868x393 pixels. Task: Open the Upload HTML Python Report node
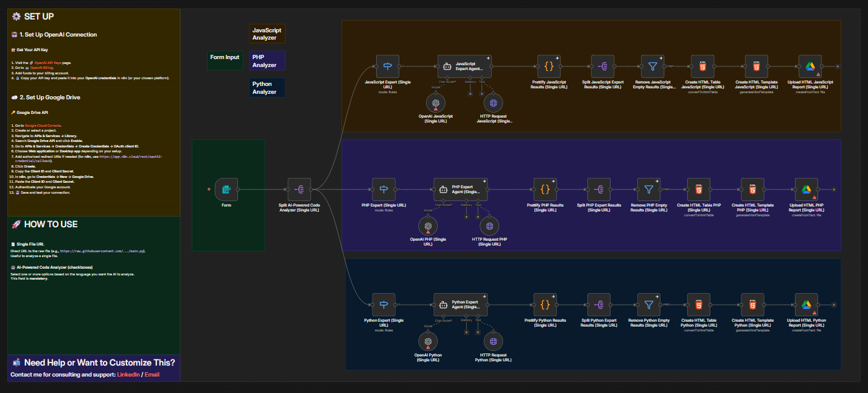click(807, 305)
